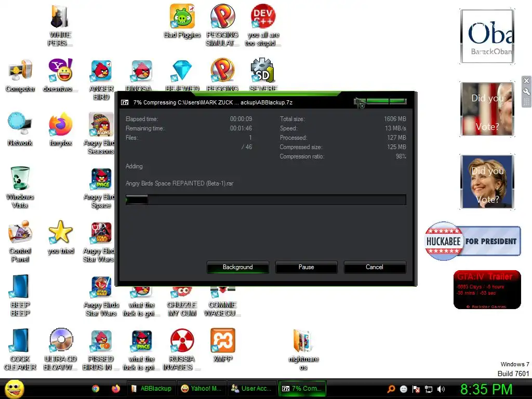Click the magnifier search tray icon
The width and height of the screenshot is (532, 399).
click(391, 389)
